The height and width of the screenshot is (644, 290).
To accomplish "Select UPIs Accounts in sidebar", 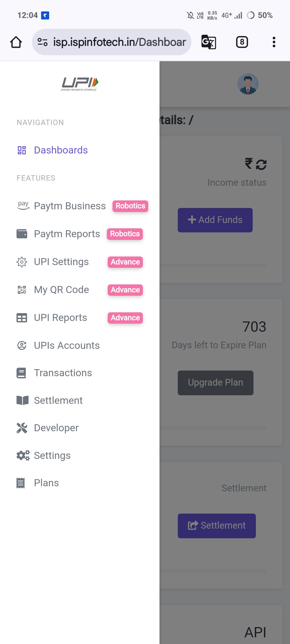I will (67, 346).
